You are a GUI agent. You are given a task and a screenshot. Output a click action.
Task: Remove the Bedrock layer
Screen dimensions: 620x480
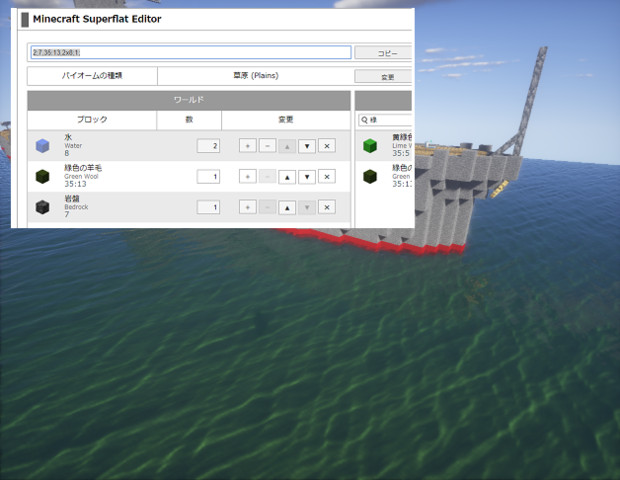pyautogui.click(x=327, y=207)
